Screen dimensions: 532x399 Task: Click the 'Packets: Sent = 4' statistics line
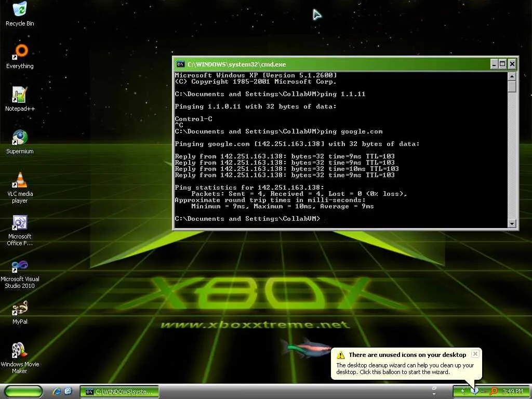point(299,194)
